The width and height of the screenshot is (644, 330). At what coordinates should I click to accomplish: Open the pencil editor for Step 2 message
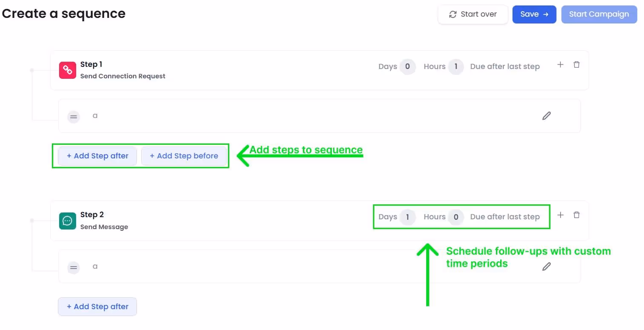547,266
